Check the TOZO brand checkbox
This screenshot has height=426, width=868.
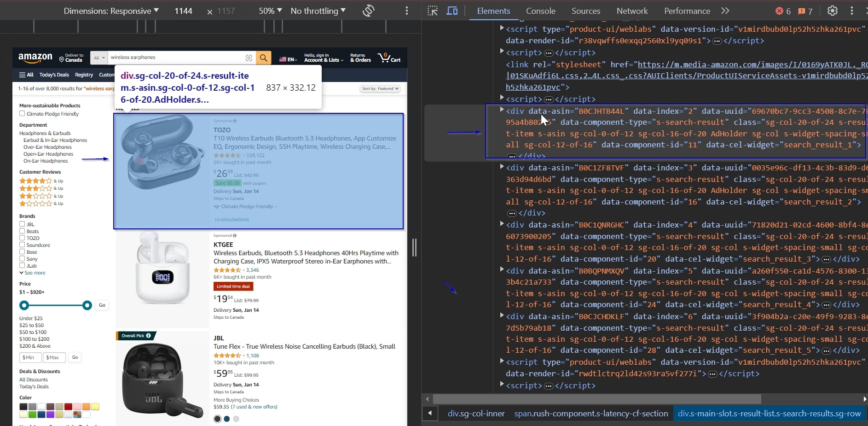pos(22,238)
